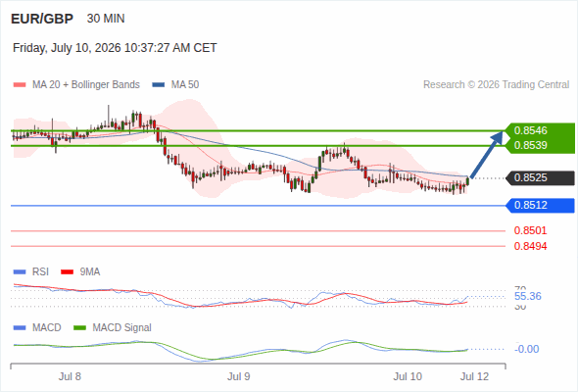The image size is (578, 392).
Task: Click the Jul 8 axis label
Action: [70, 377]
